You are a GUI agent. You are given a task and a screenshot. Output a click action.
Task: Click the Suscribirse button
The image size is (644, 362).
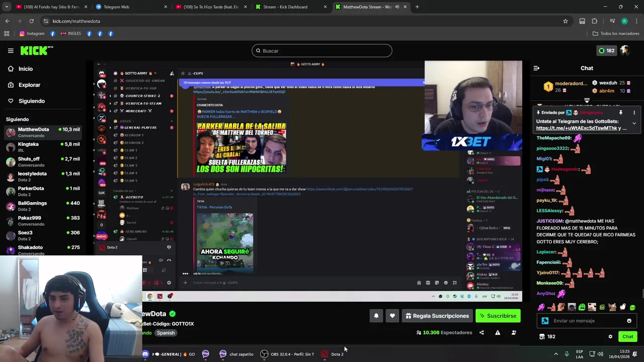[x=498, y=316]
